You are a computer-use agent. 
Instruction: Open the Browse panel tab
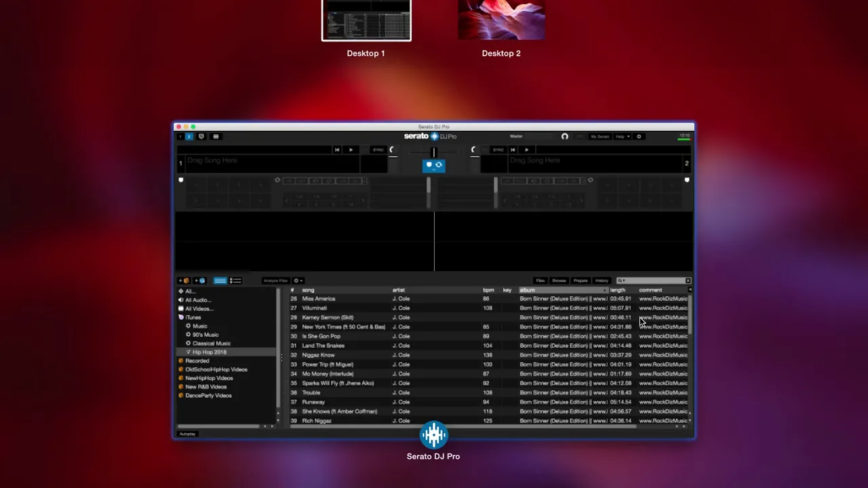pos(559,281)
